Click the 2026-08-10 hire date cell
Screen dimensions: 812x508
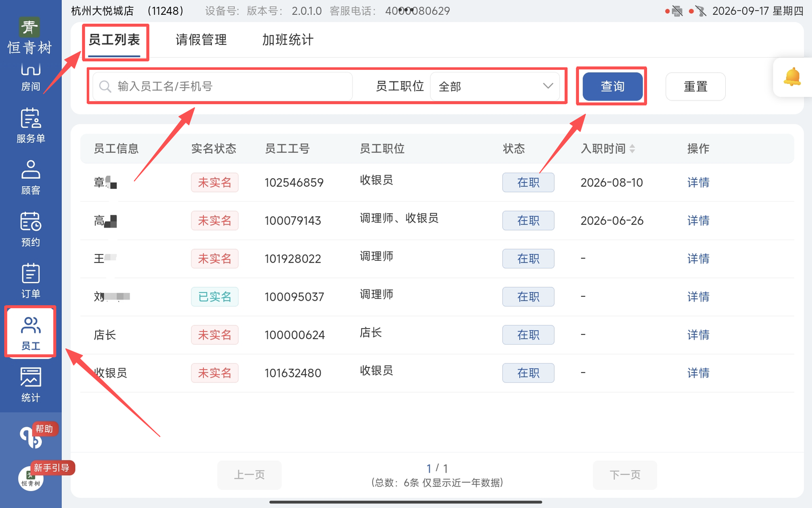tap(612, 183)
